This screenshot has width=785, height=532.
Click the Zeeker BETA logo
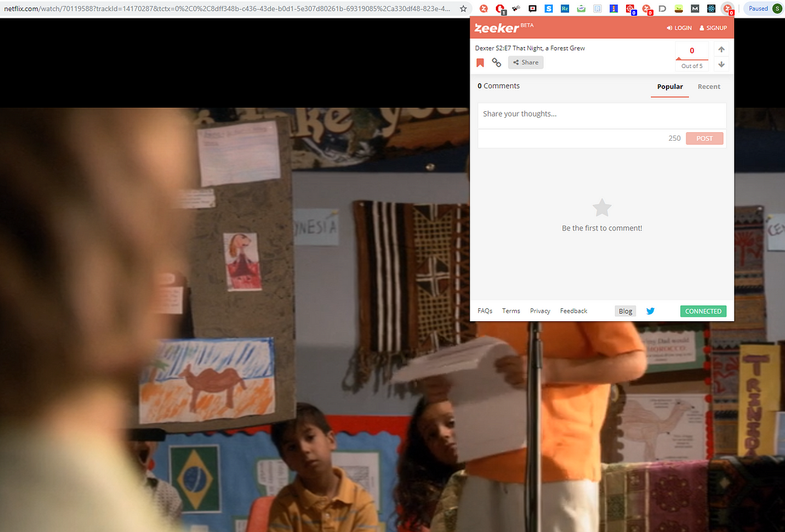504,28
